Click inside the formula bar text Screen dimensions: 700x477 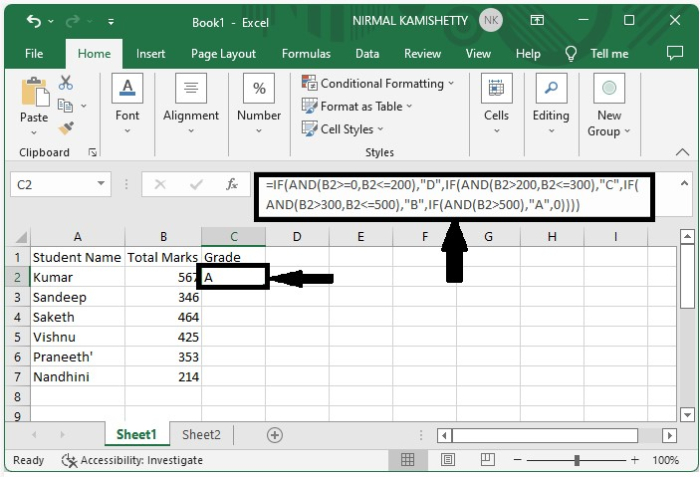point(454,195)
